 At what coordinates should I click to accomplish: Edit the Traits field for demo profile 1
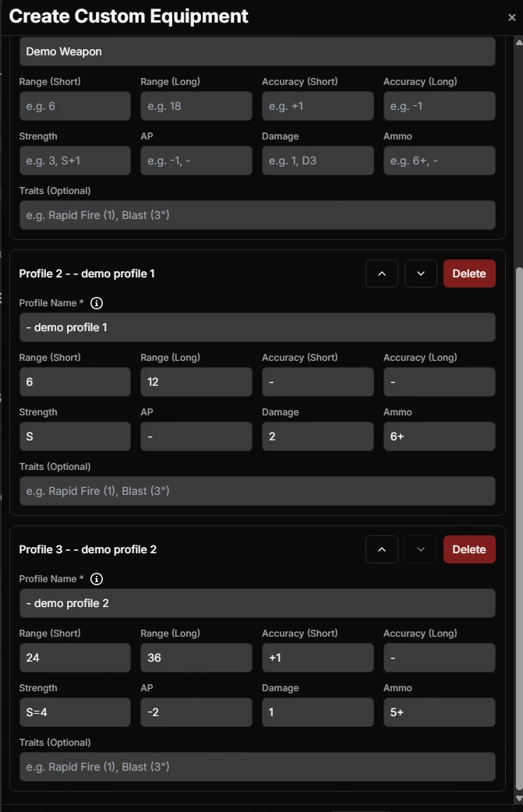pos(257,491)
